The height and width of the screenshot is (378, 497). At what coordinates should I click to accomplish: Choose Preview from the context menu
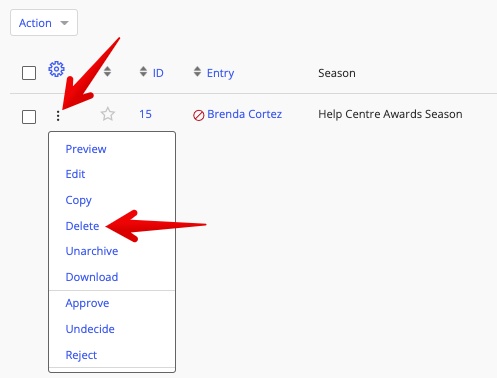tap(86, 149)
